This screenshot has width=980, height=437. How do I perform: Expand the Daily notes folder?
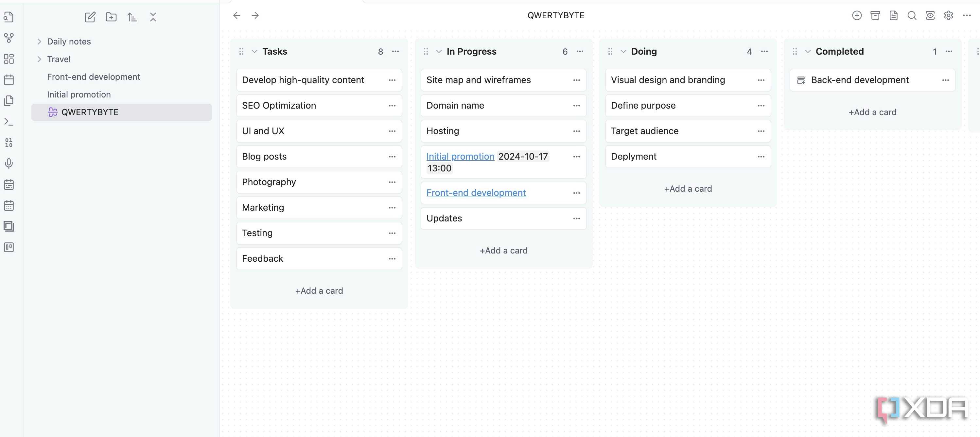(39, 42)
